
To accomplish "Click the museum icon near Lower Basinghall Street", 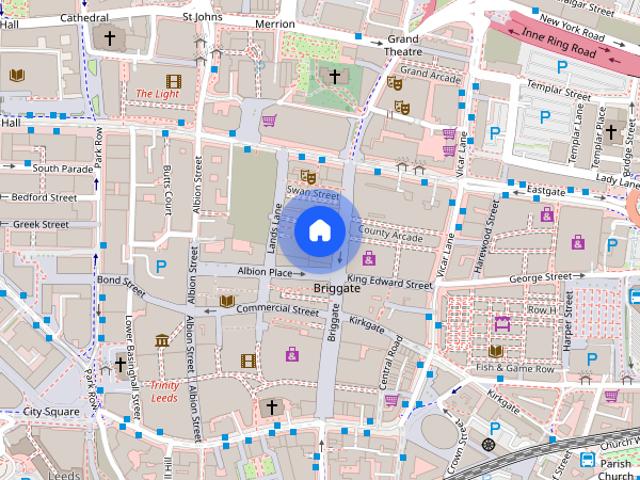I will 161,342.
